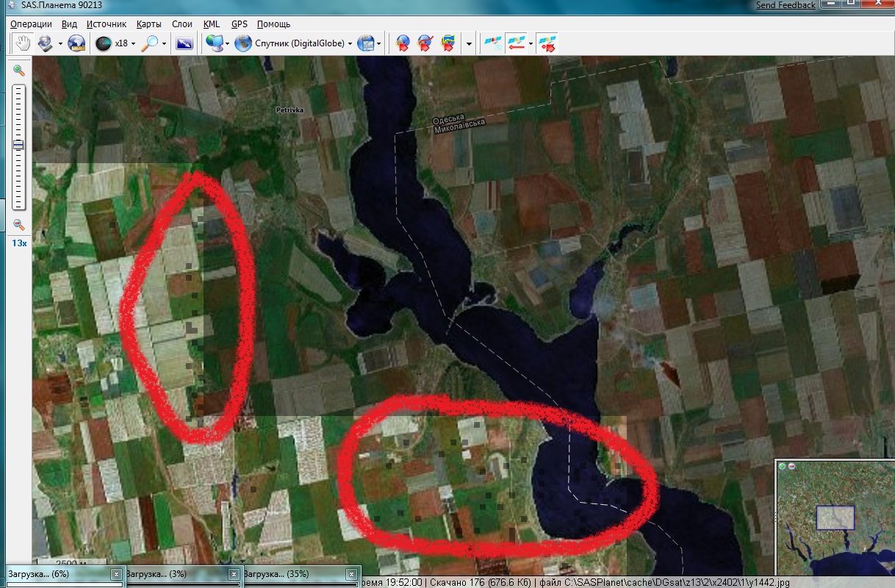Click the vertical zoom level slider
The image size is (895, 588).
point(19,147)
